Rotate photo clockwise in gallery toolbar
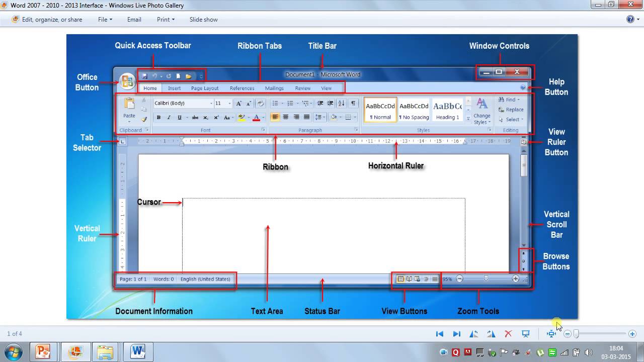The height and width of the screenshot is (362, 644). [491, 334]
